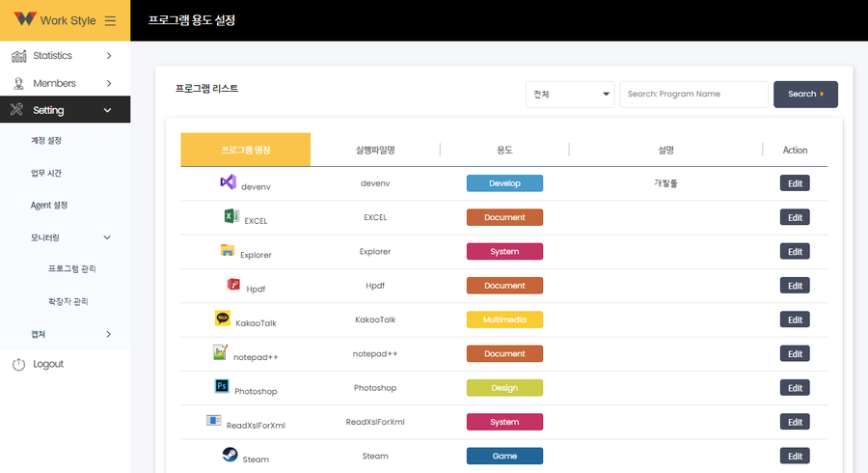Click the Logout power icon

click(x=19, y=364)
